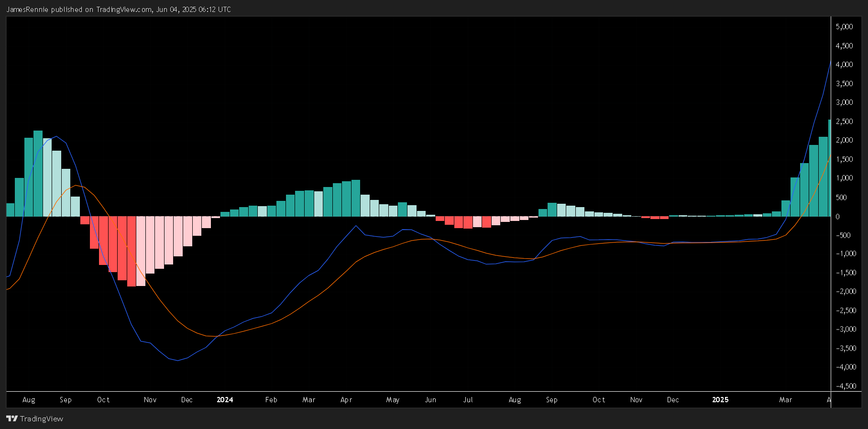Click the Dec label left of 2025
The image size is (868, 429).
pyautogui.click(x=673, y=400)
